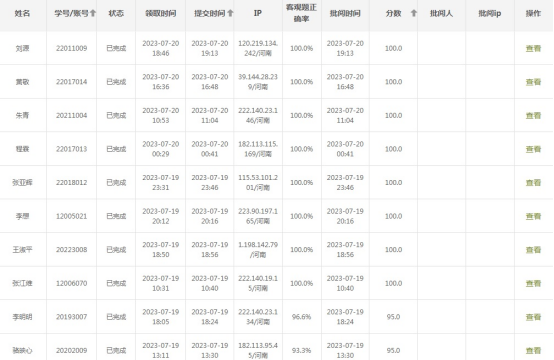554x360 pixels.
Task: Open 查看 link for student 20211004
Action: point(533,116)
